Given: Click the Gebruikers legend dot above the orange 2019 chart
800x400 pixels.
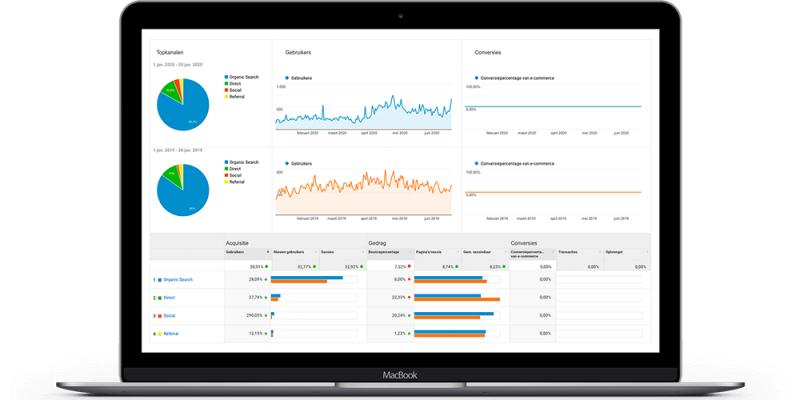Looking at the screenshot, I should tap(287, 163).
